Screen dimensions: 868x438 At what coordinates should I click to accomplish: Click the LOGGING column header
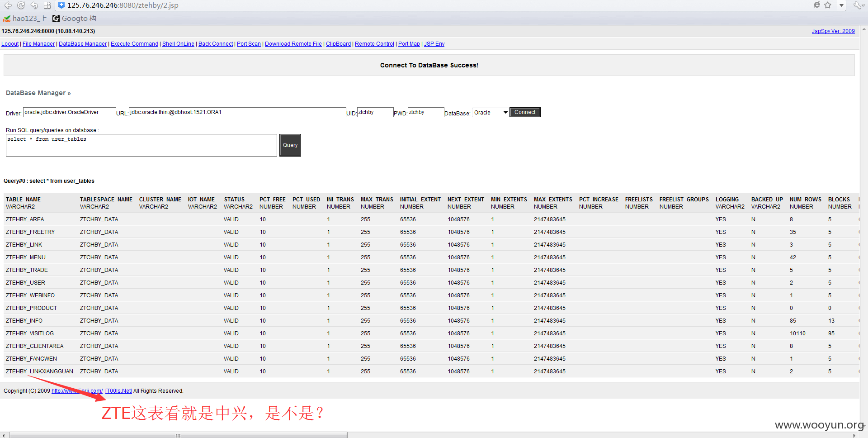coord(727,200)
